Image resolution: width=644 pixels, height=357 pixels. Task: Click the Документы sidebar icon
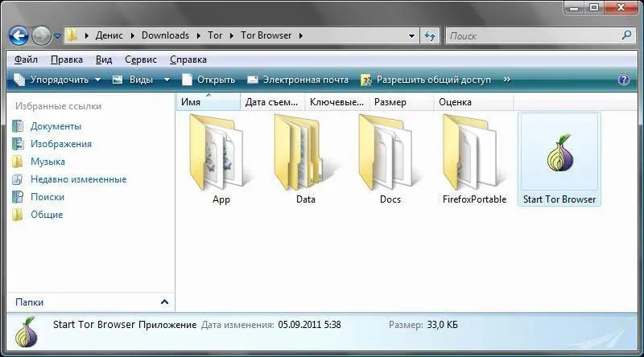click(18, 126)
